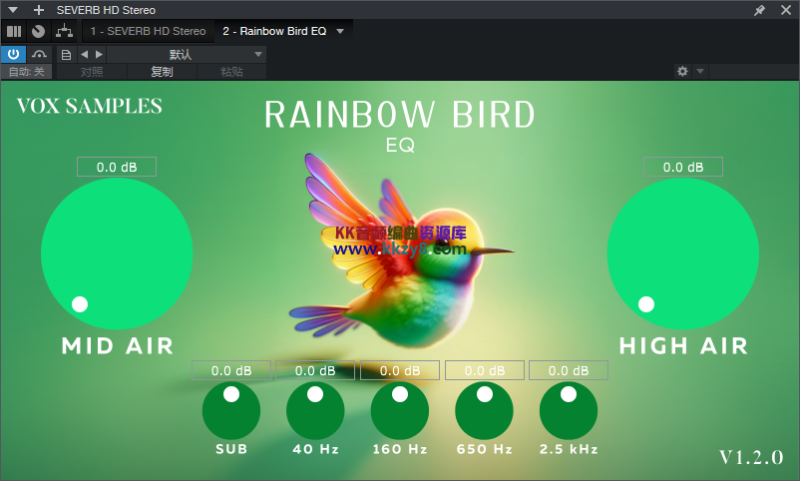Click the sidechain icon next to the power button

pyautogui.click(x=39, y=54)
